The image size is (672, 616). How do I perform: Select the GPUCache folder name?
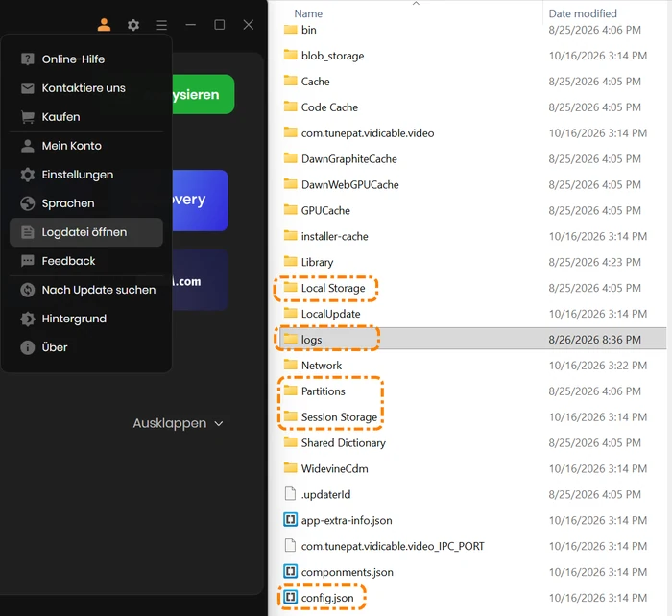tap(325, 210)
